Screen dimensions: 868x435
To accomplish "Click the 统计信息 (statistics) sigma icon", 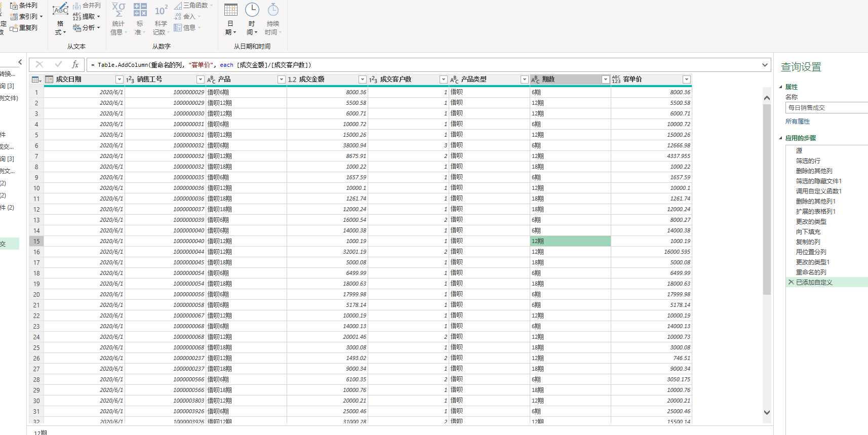I will click(x=119, y=10).
